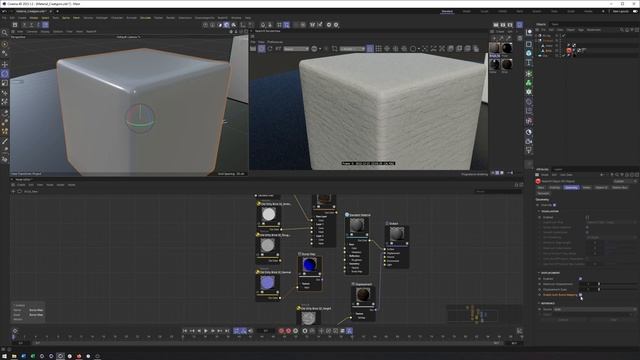640x360 pixels.
Task: Open the Windows Start menu
Action: coord(4,356)
